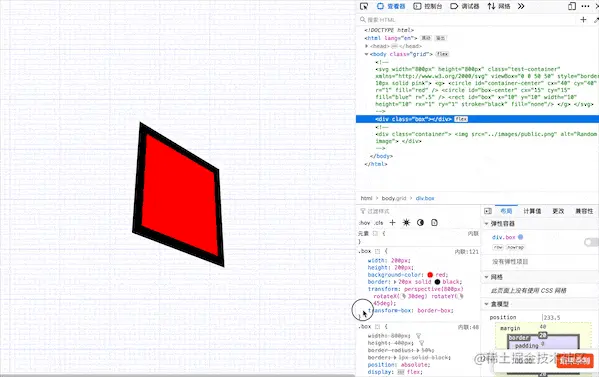Open angle picker for rotateY 45deg

(461, 296)
